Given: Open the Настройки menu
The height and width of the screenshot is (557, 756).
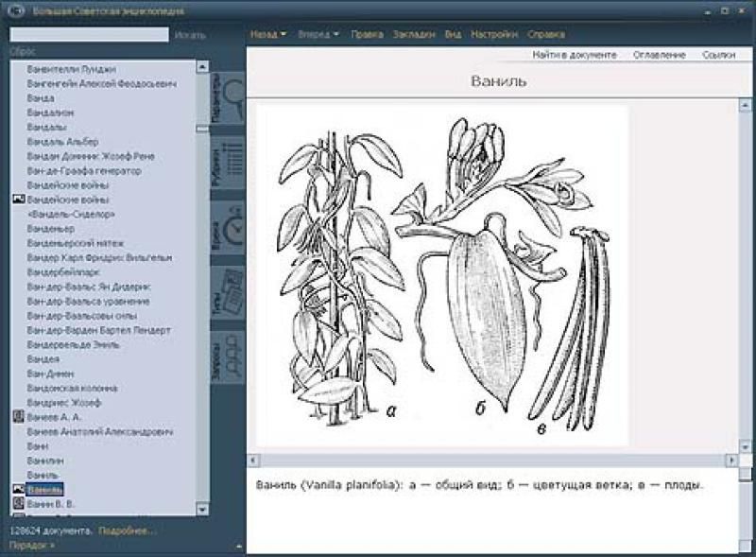Looking at the screenshot, I should 494,35.
